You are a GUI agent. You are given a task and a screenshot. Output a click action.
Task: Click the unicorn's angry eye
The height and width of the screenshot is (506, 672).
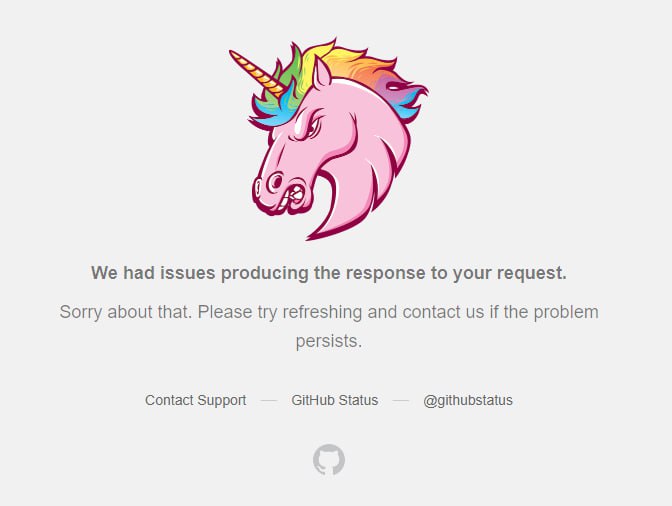(x=312, y=126)
